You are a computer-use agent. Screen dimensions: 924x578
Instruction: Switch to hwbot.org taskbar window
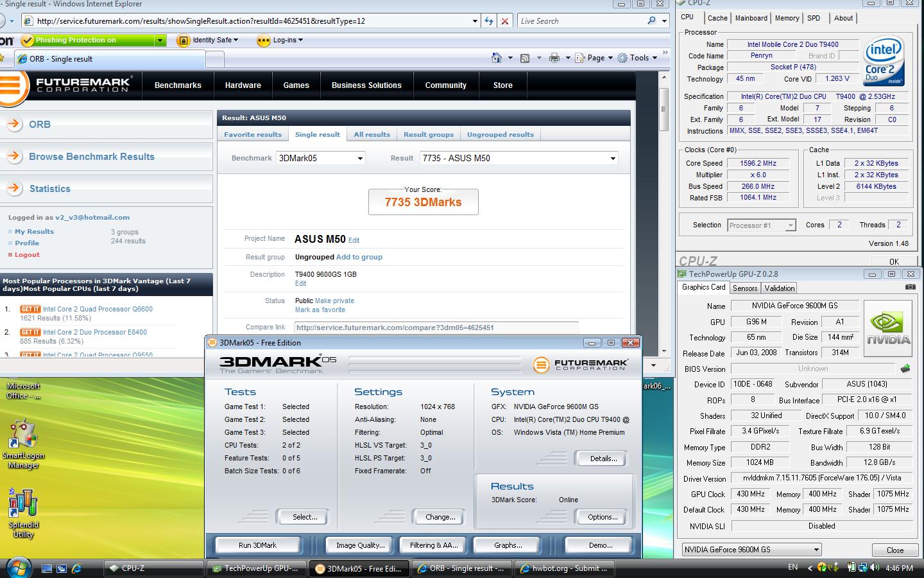(x=564, y=568)
